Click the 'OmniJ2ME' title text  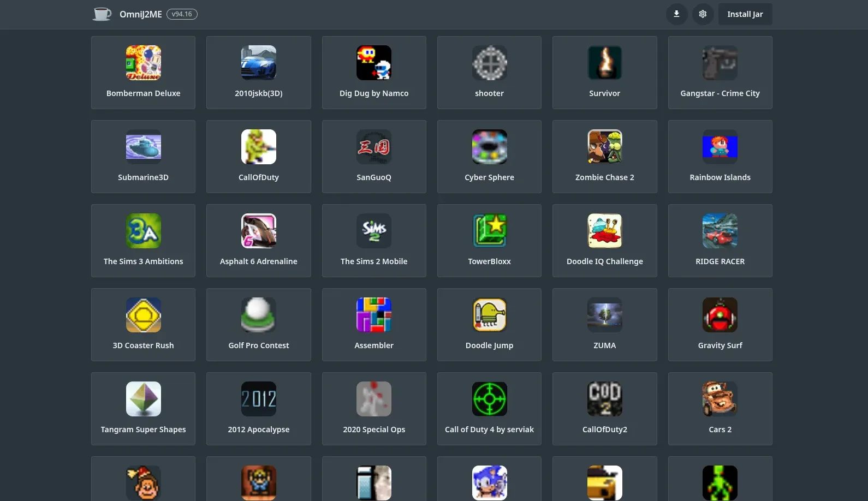tap(141, 14)
